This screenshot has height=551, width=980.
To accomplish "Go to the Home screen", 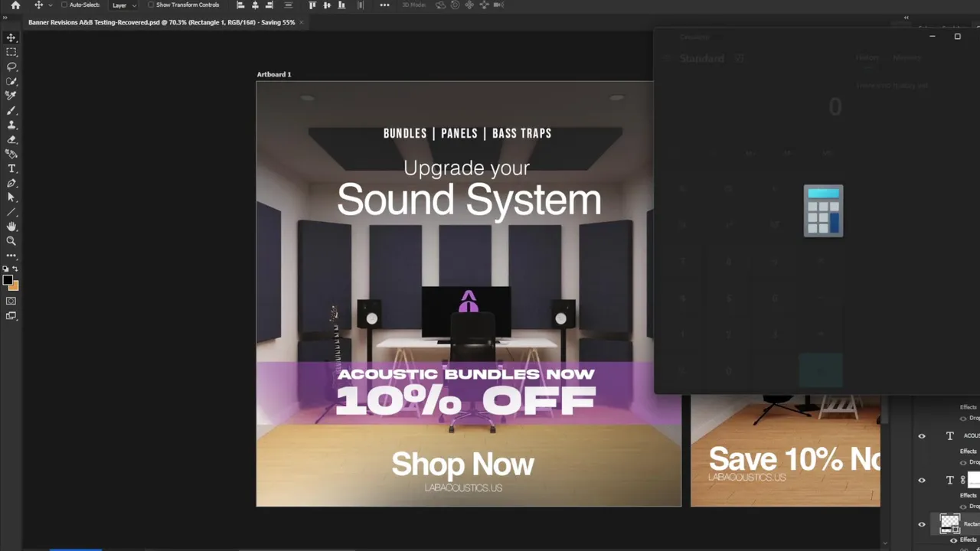I will tap(15, 5).
